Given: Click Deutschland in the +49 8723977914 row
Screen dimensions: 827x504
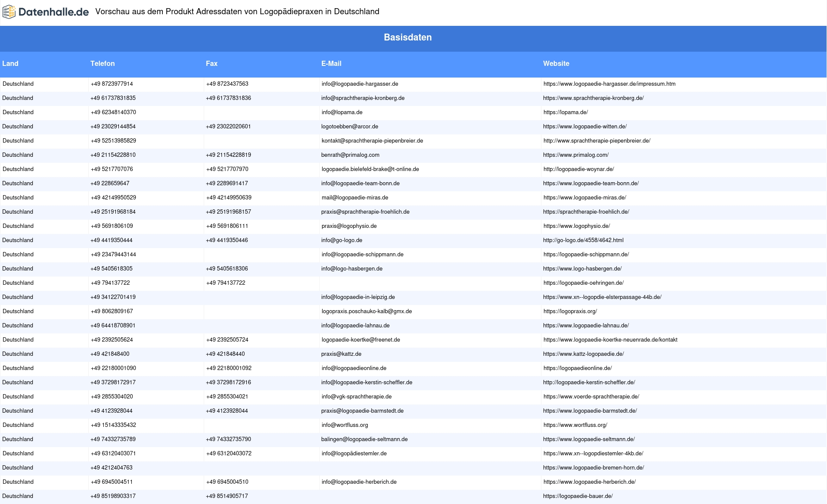Looking at the screenshot, I should pos(18,84).
